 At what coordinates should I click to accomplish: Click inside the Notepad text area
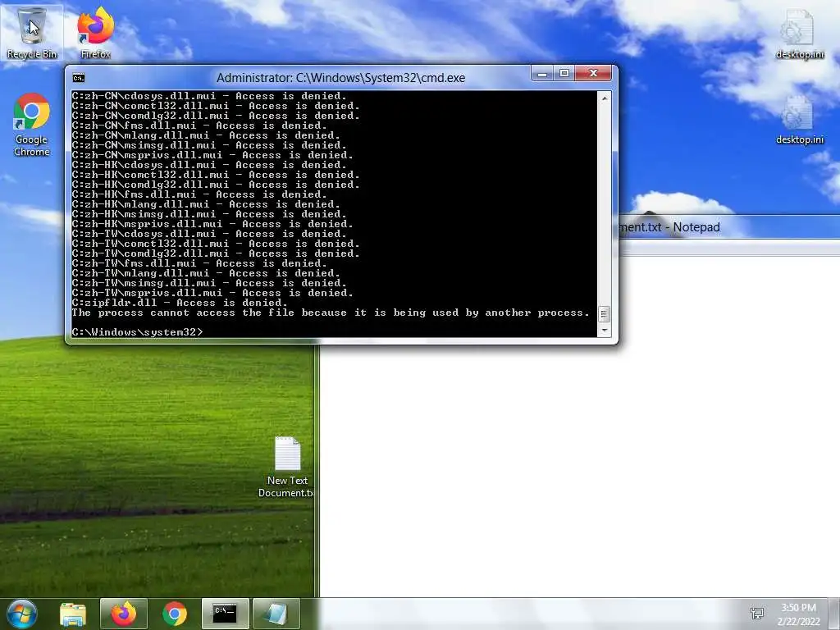click(x=578, y=428)
